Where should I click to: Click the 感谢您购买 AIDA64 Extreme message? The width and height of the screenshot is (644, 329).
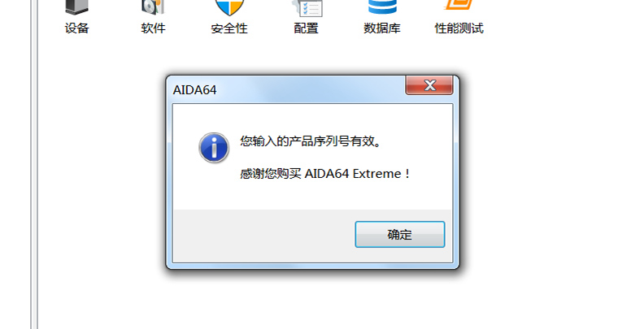coord(325,174)
